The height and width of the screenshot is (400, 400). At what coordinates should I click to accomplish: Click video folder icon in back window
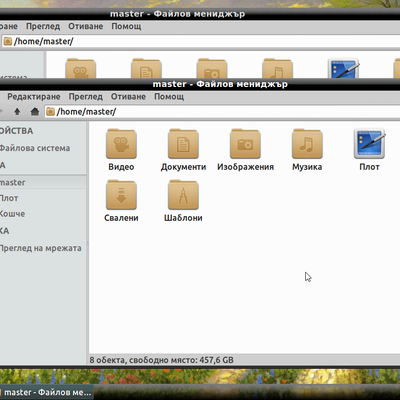coord(81,68)
